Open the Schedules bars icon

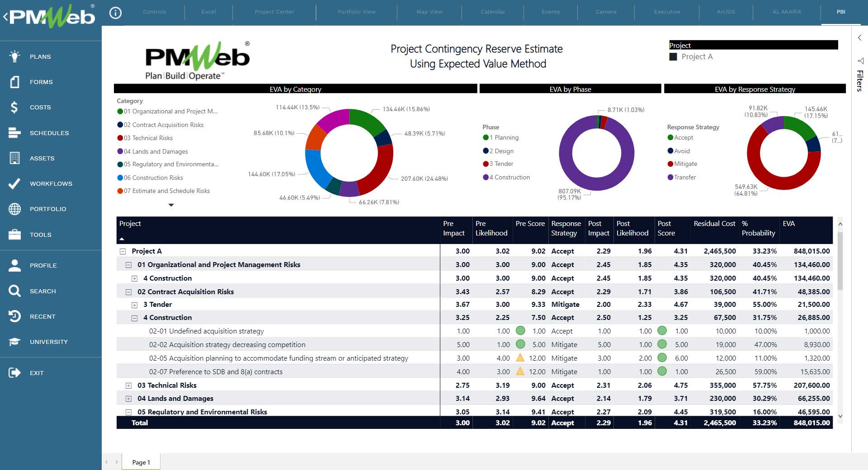coord(14,133)
